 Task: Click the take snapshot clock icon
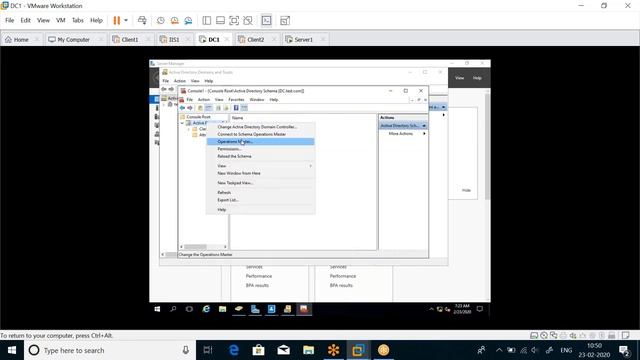point(161,20)
